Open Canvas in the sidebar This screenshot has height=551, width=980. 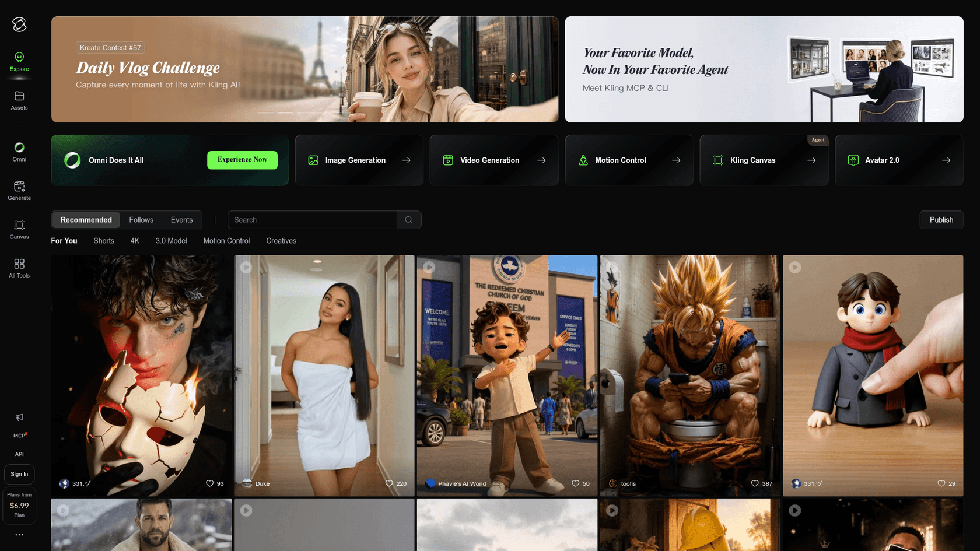pos(19,230)
